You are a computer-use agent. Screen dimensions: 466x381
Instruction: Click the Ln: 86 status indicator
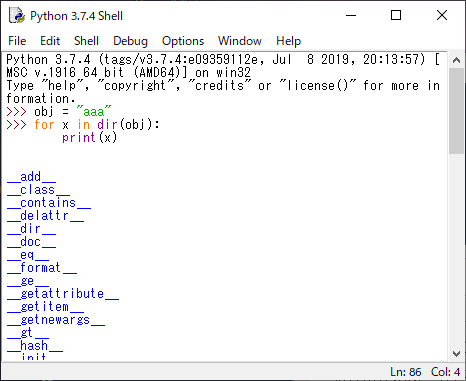point(406,372)
